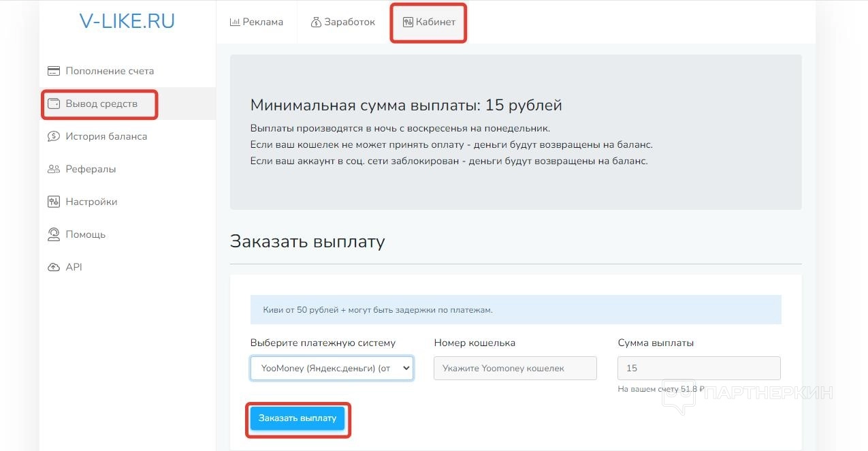Click the Настройки sliders icon
This screenshot has width=868, height=451.
pos(54,202)
